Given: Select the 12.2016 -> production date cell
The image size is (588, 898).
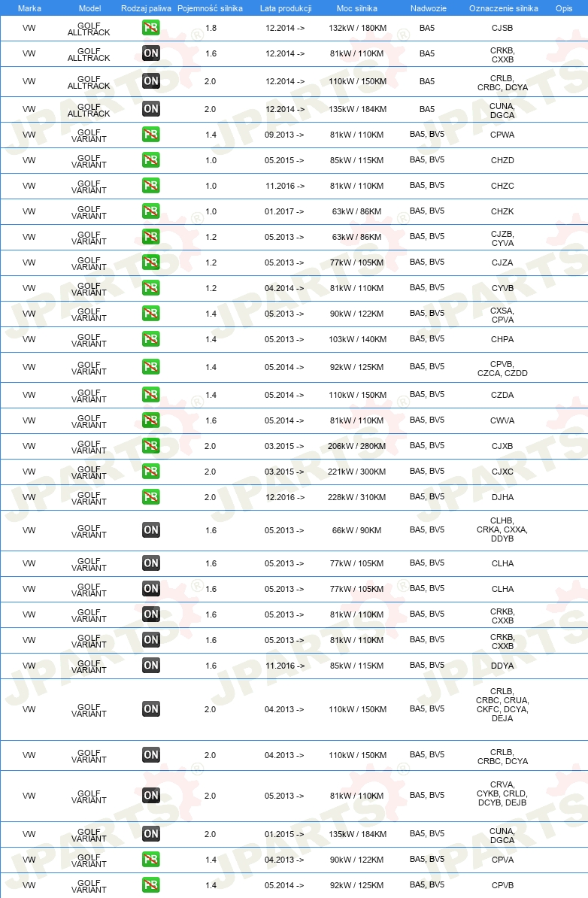Looking at the screenshot, I should (285, 497).
